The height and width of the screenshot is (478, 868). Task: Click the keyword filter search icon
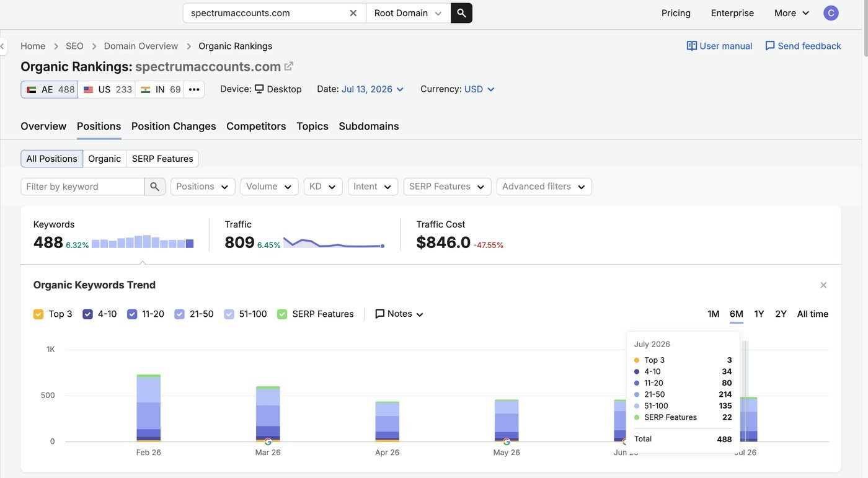[155, 187]
